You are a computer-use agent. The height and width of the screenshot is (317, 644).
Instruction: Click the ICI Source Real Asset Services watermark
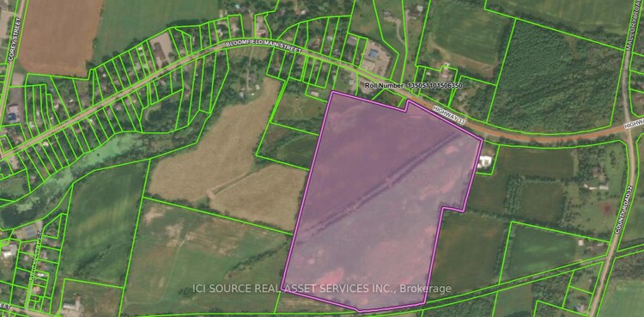pyautogui.click(x=322, y=288)
